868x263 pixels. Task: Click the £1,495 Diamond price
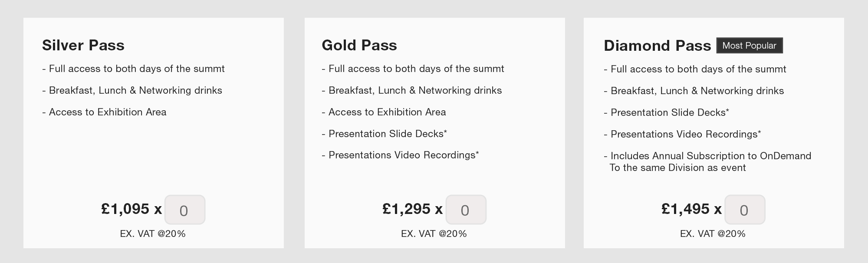[686, 209]
